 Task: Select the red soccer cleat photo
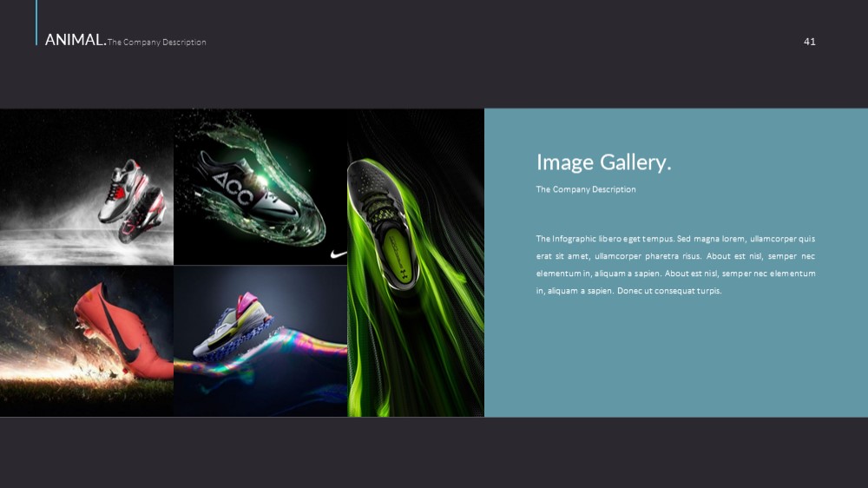[87, 341]
